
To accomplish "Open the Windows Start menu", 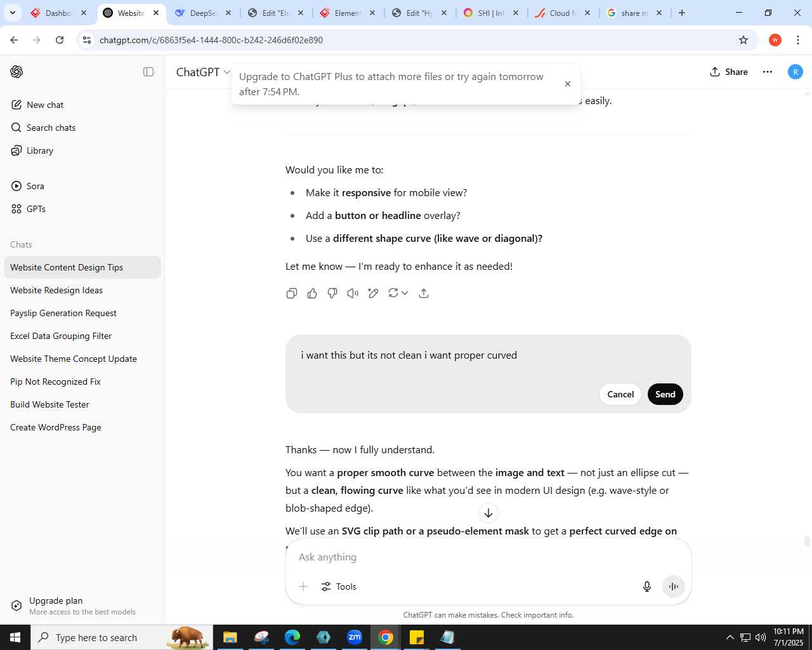I will click(x=15, y=637).
